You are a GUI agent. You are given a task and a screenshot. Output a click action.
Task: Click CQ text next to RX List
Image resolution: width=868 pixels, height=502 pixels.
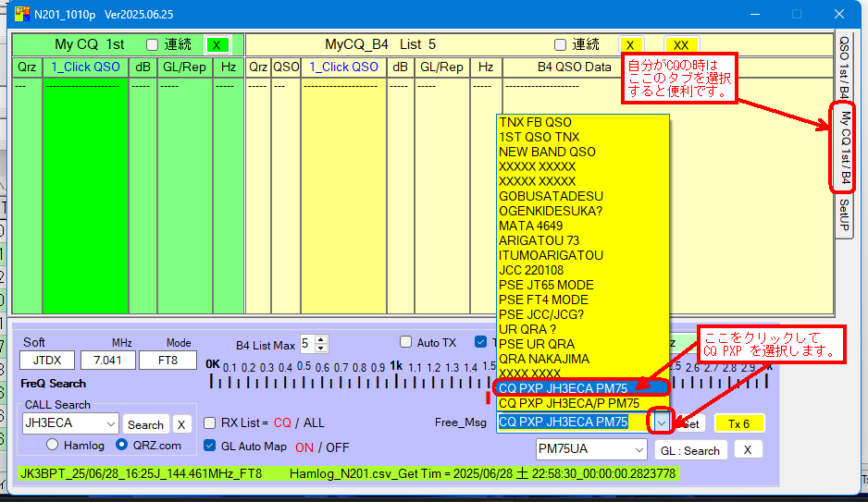tap(282, 422)
